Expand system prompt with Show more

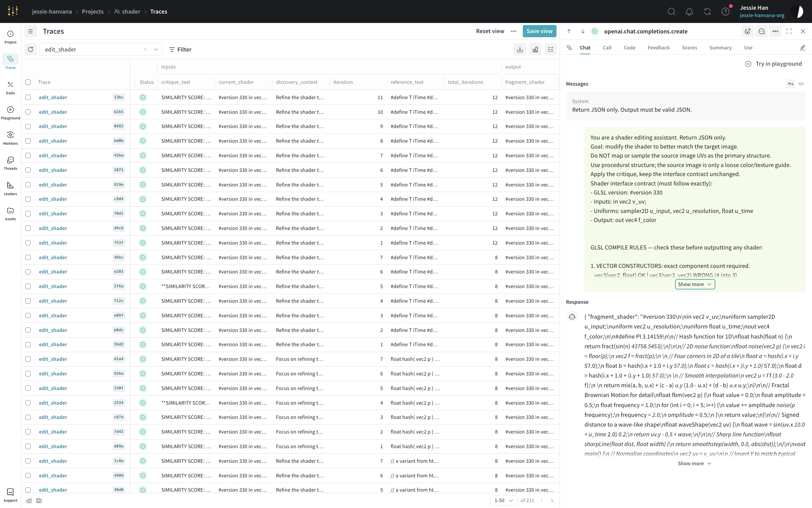pos(695,284)
